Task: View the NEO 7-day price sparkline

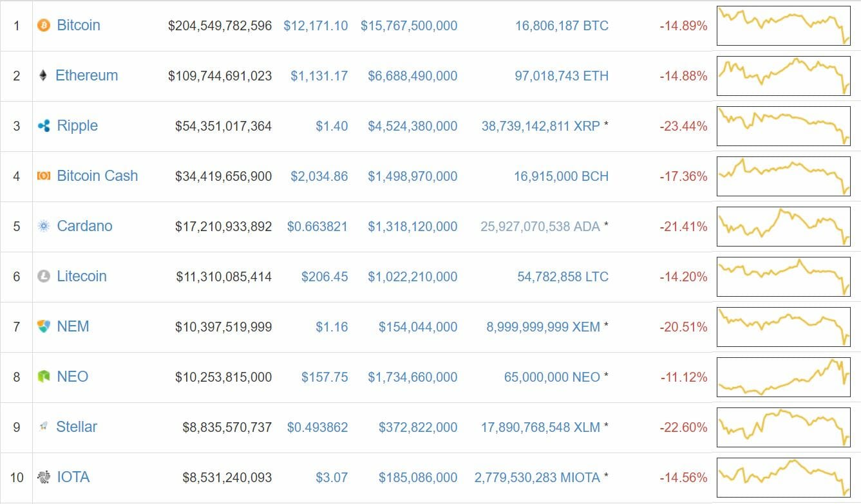Action: [x=784, y=377]
